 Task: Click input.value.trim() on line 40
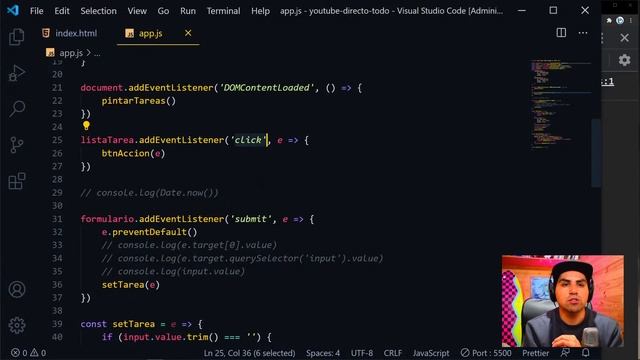tap(171, 337)
